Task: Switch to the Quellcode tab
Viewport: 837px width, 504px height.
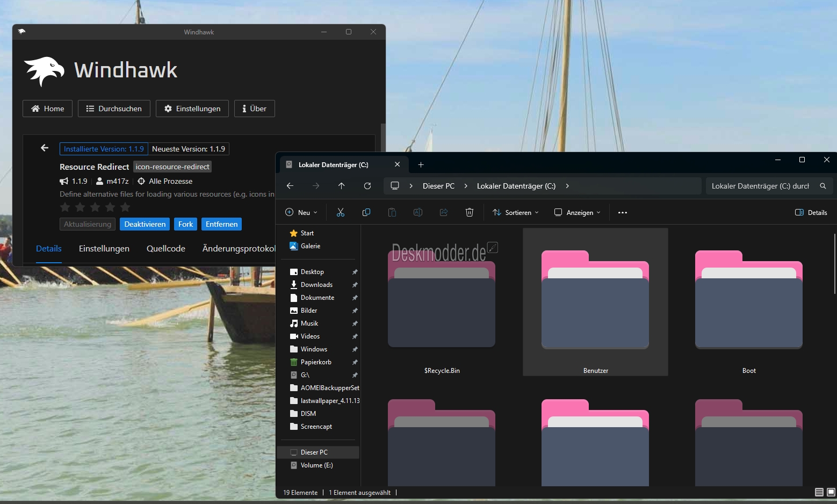Action: pos(166,249)
